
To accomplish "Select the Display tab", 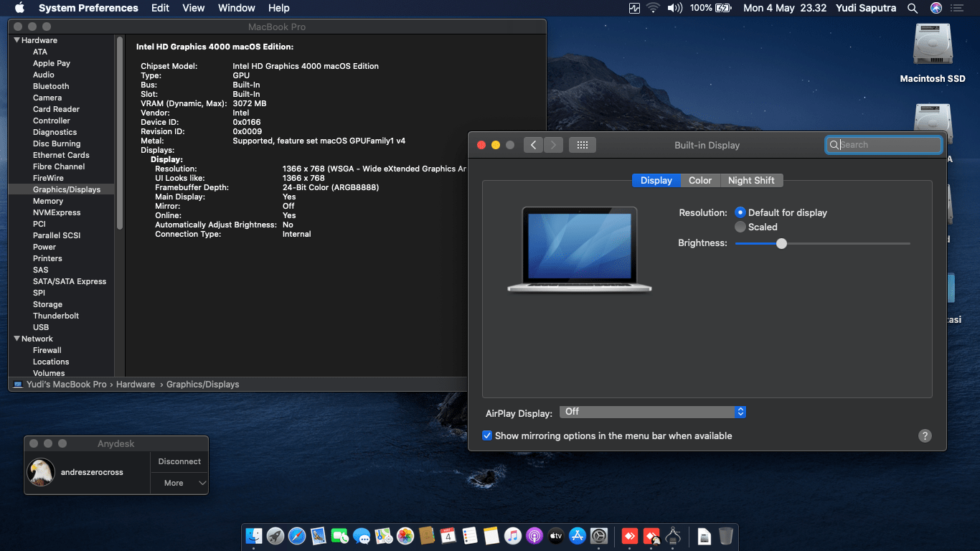I will (x=656, y=180).
